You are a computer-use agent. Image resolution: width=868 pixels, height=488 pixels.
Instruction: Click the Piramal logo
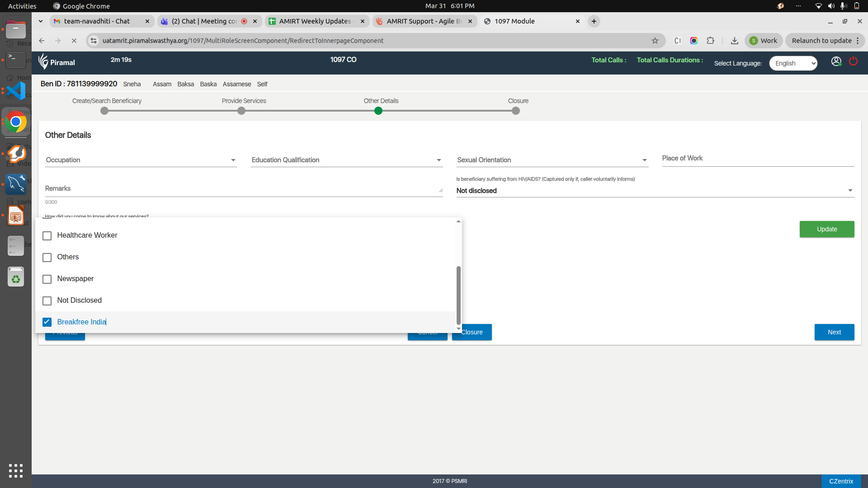[x=57, y=62]
